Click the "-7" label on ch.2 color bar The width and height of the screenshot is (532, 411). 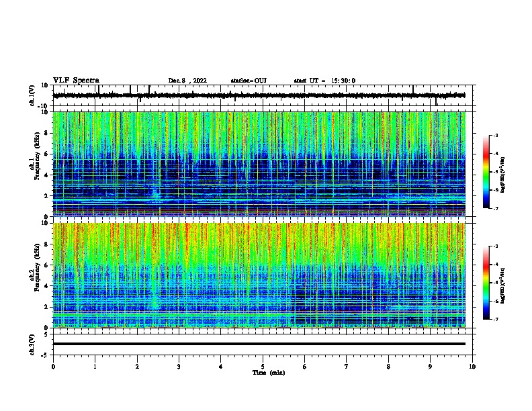(x=495, y=319)
